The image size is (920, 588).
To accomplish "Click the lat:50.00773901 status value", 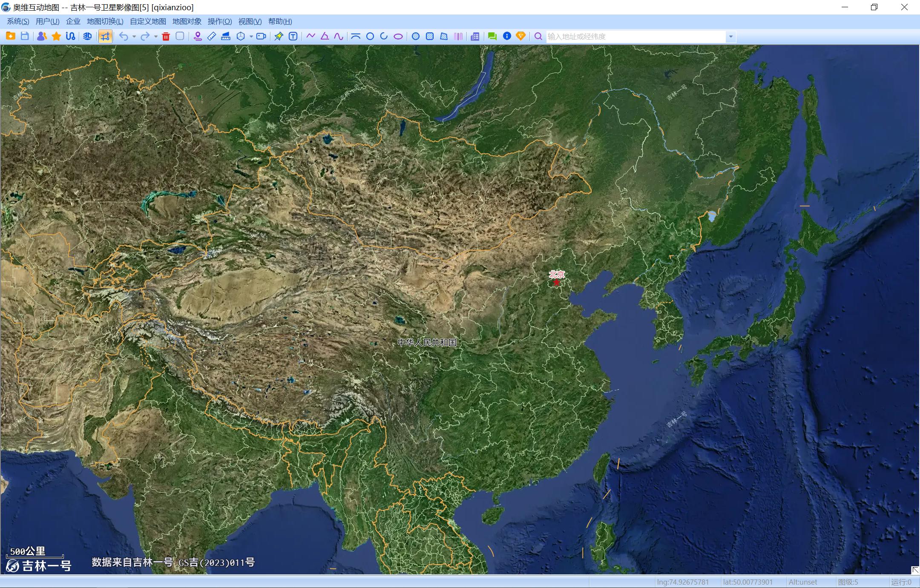I will [747, 582].
